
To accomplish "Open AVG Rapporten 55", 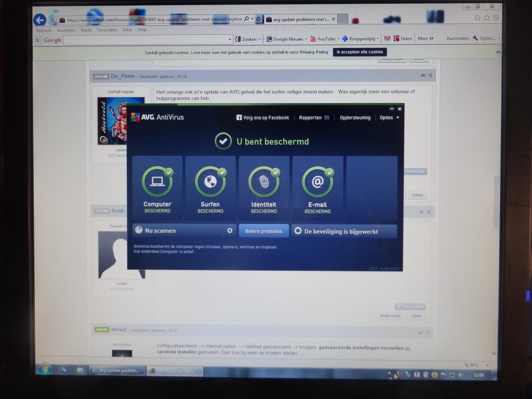I will tap(314, 118).
